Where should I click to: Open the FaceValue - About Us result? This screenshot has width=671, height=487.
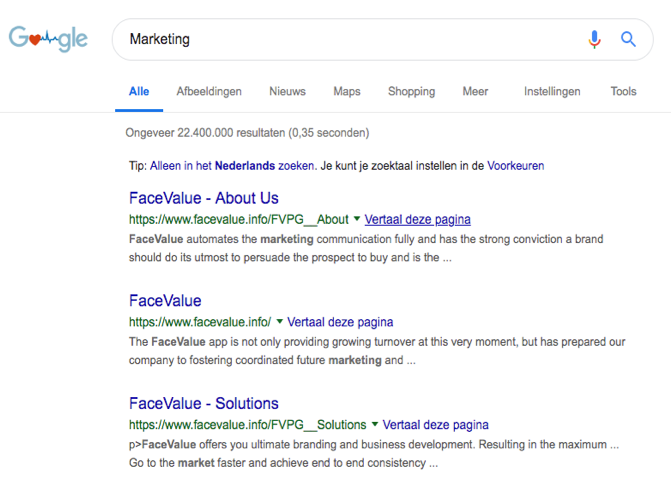pos(203,198)
